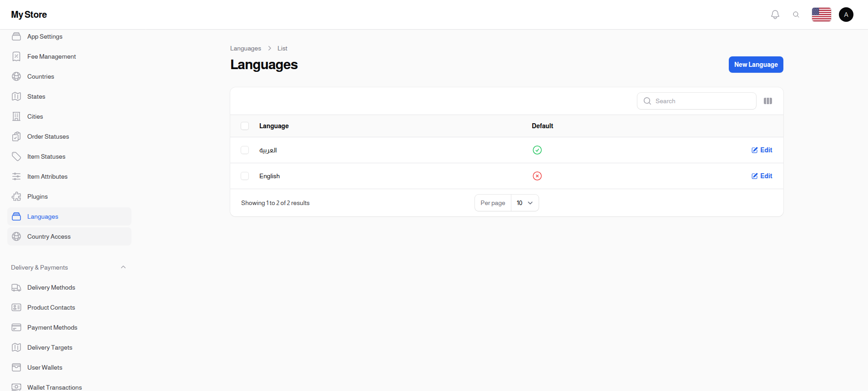Click the Countries globe icon
The height and width of the screenshot is (391, 868).
(x=16, y=76)
